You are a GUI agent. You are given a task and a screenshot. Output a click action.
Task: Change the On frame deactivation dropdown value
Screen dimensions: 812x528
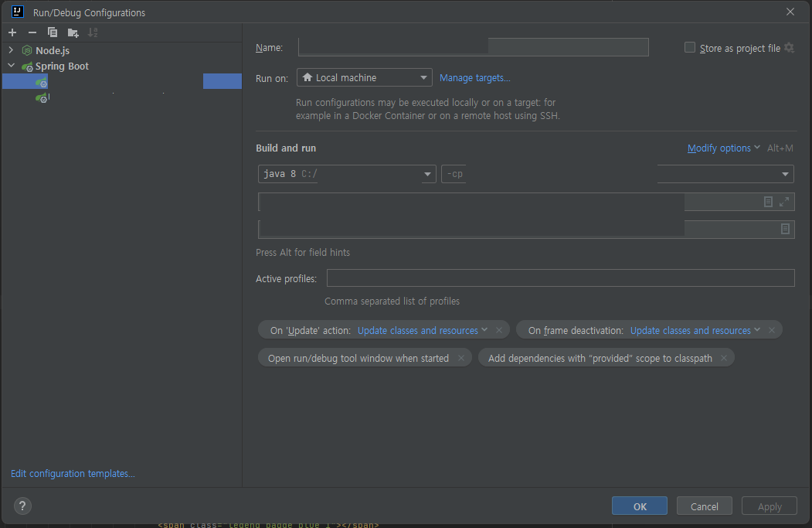click(x=695, y=331)
